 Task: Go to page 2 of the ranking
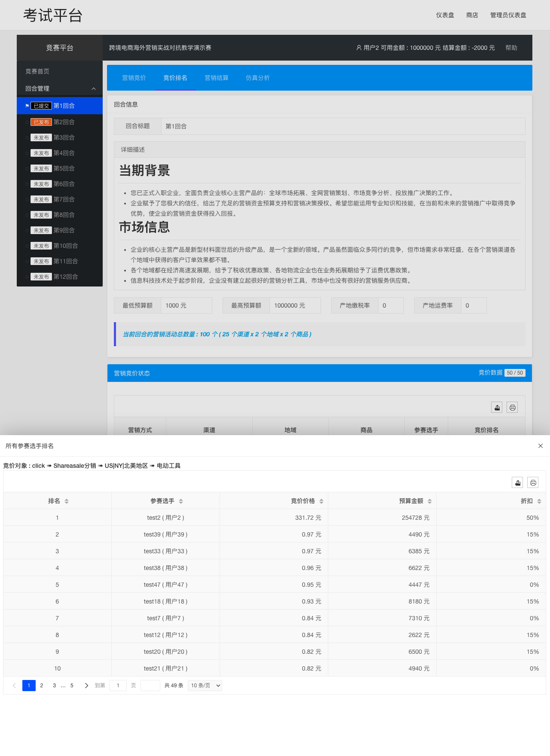click(x=42, y=686)
